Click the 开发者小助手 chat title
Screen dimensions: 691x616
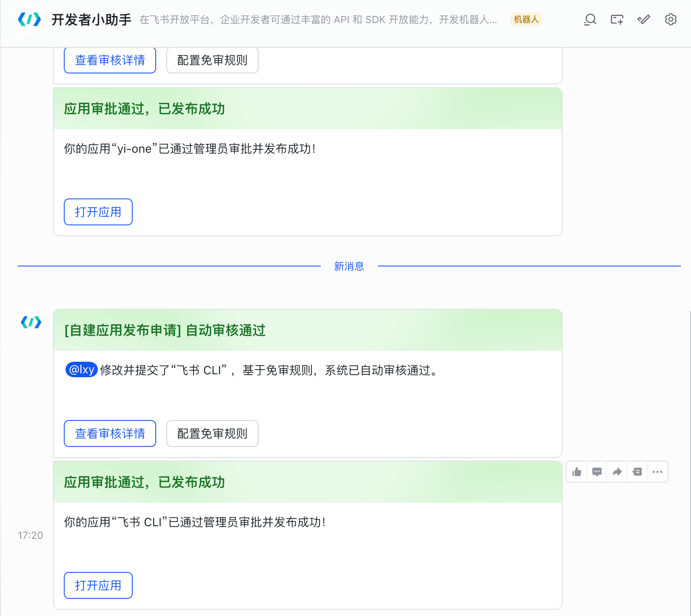(x=92, y=20)
